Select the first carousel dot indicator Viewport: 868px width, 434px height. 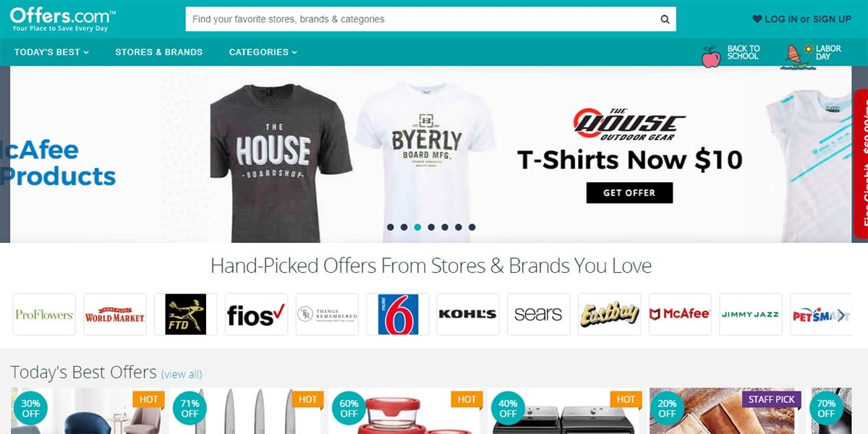point(391,227)
